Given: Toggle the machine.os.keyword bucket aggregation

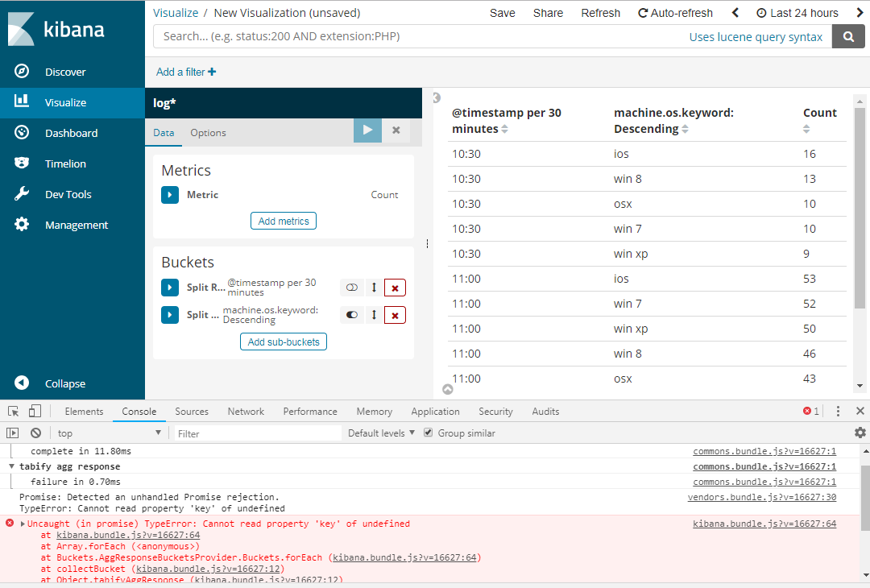Looking at the screenshot, I should tap(352, 314).
